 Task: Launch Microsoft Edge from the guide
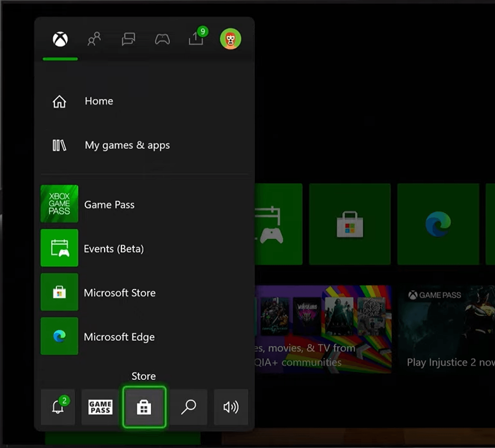[x=119, y=337]
